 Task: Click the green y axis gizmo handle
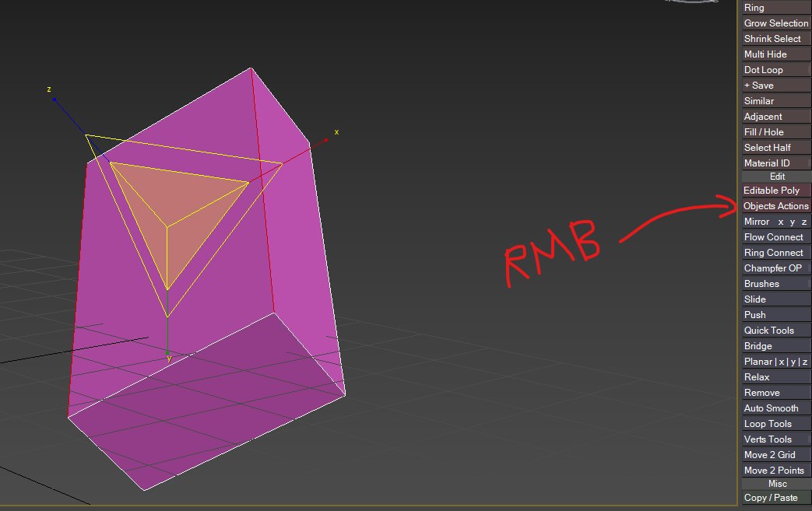pos(167,353)
